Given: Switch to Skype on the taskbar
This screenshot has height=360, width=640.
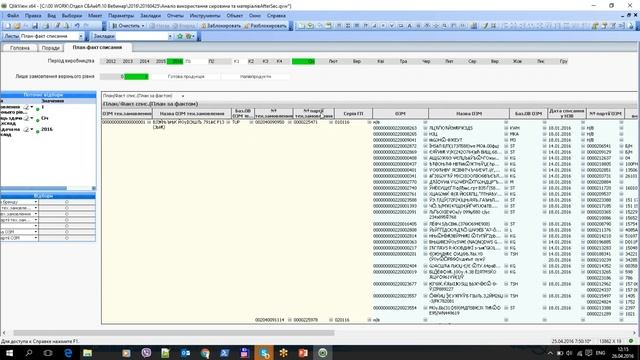Looking at the screenshot, I should pos(264,353).
